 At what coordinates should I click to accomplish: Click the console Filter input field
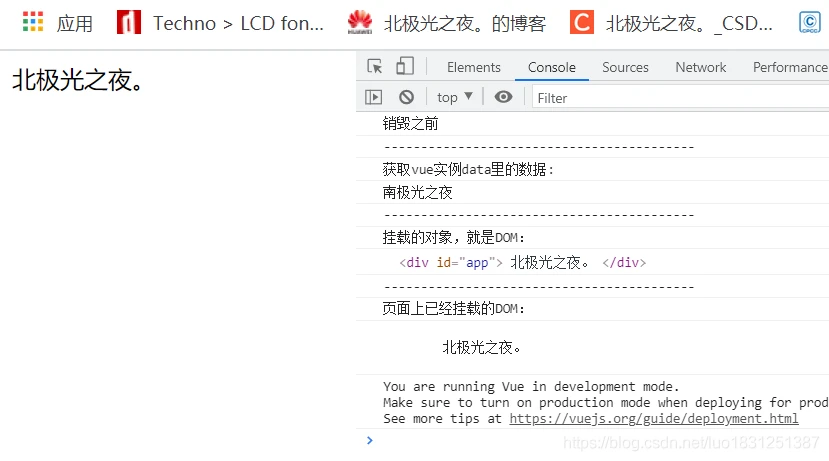(680, 98)
